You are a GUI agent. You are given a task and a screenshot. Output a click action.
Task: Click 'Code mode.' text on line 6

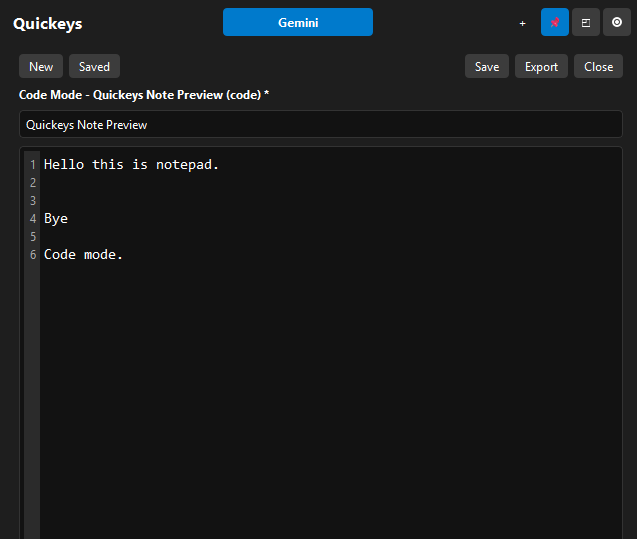pos(83,255)
